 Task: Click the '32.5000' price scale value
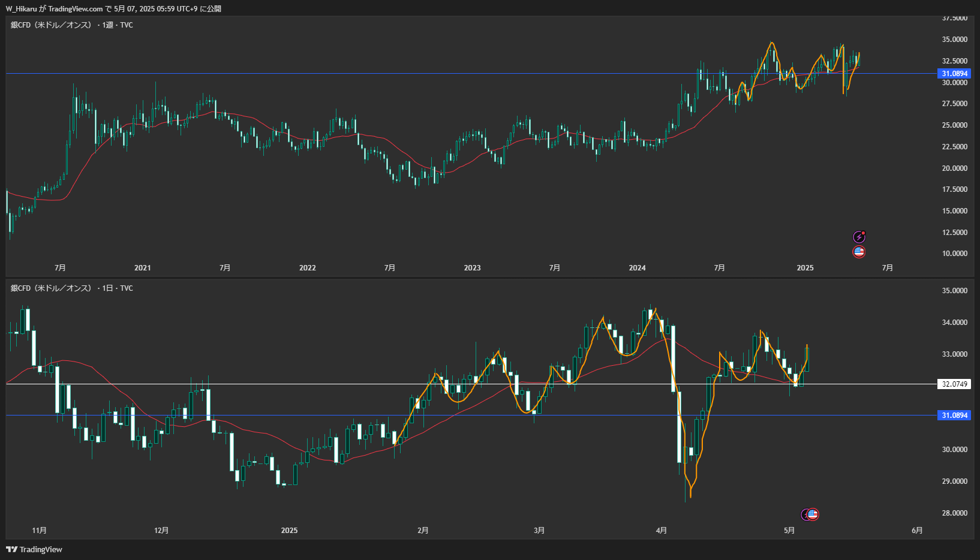pos(955,61)
